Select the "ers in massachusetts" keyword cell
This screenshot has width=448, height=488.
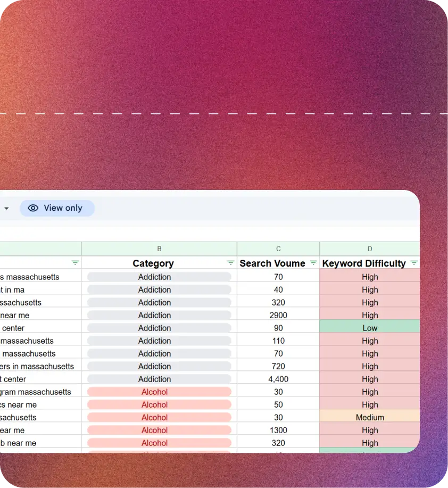[37, 366]
